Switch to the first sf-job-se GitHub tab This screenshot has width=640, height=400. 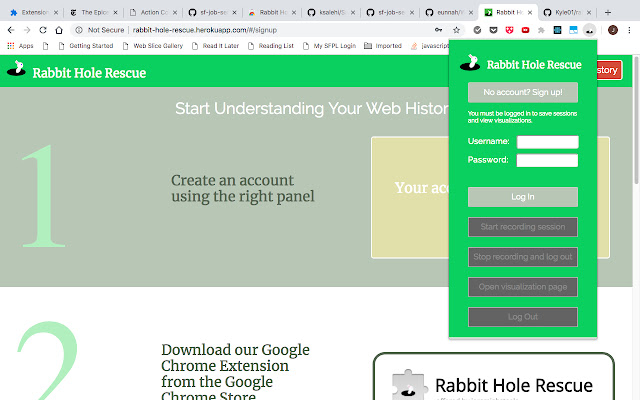[212, 13]
